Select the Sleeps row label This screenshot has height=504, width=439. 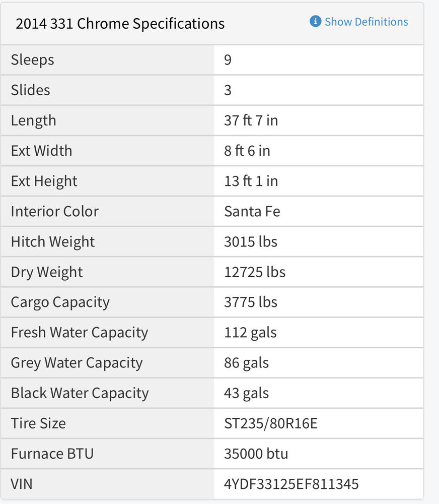click(x=32, y=60)
